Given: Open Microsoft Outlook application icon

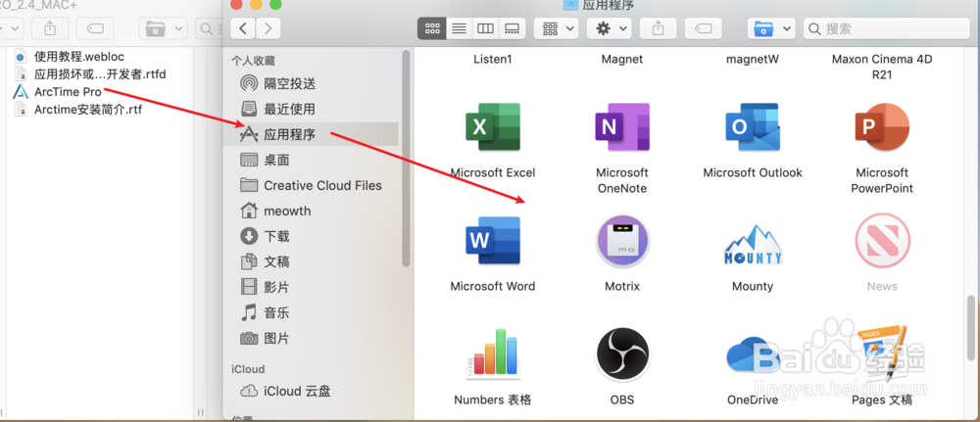Looking at the screenshot, I should click(753, 126).
